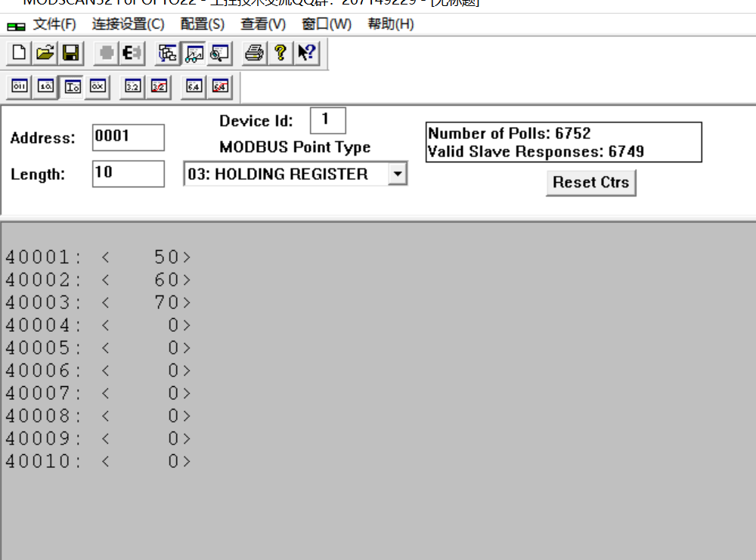The image size is (756, 560).
Task: Save using the floppy disk icon
Action: click(70, 54)
